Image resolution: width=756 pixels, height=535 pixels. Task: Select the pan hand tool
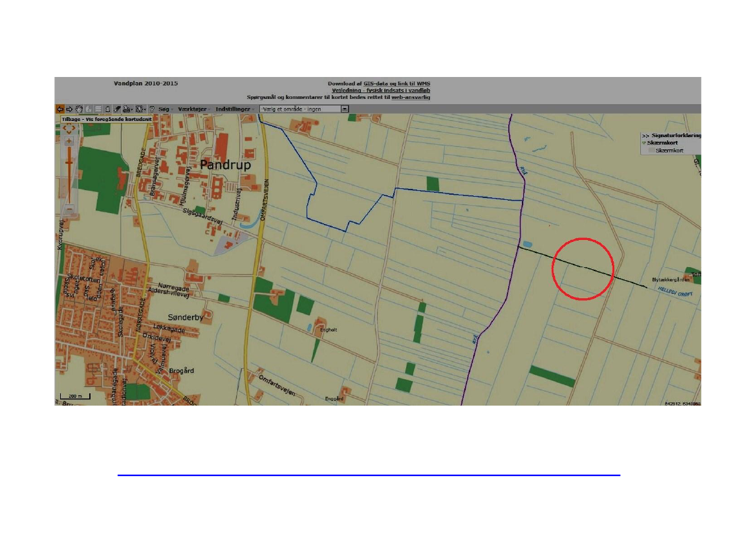[x=79, y=109]
